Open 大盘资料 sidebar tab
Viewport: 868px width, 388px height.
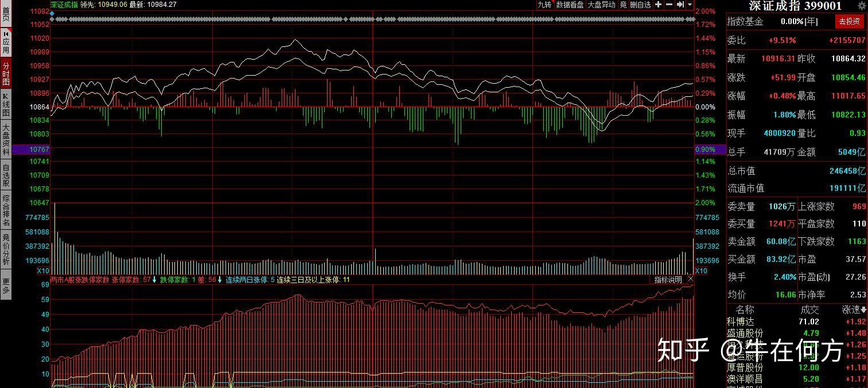(x=6, y=139)
